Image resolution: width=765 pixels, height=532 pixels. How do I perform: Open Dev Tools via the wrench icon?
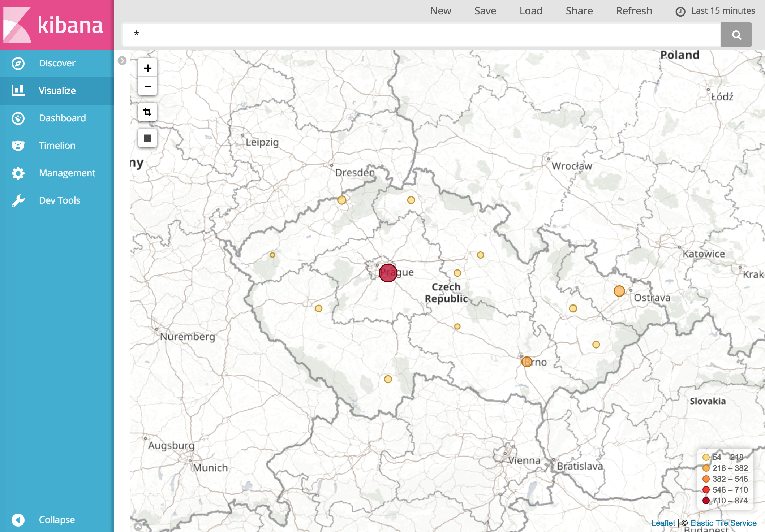[x=18, y=200]
